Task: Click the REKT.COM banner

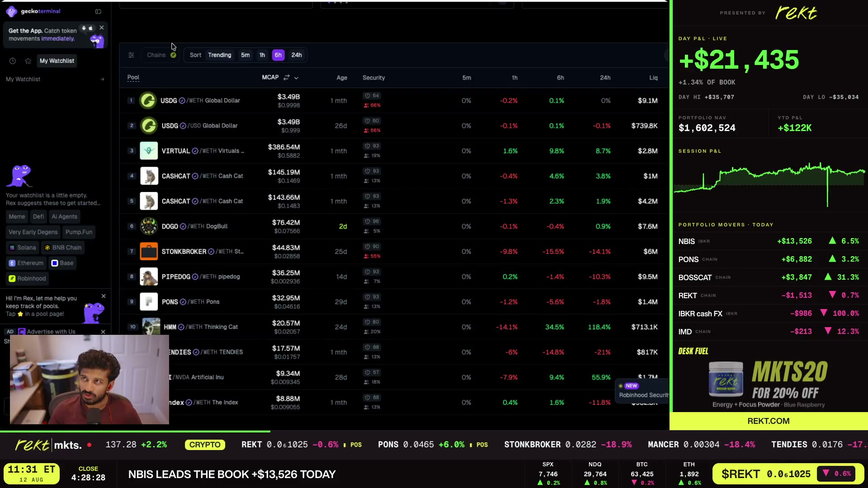Action: [769, 421]
